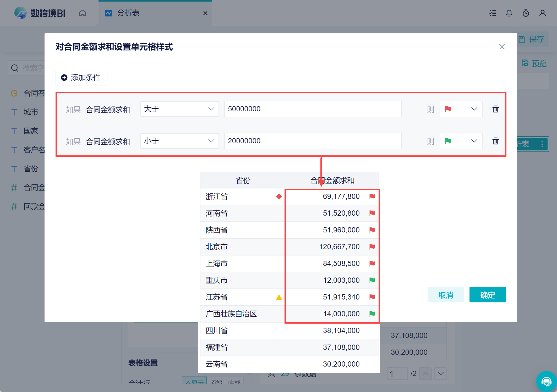Open the user profile icon

pyautogui.click(x=542, y=13)
